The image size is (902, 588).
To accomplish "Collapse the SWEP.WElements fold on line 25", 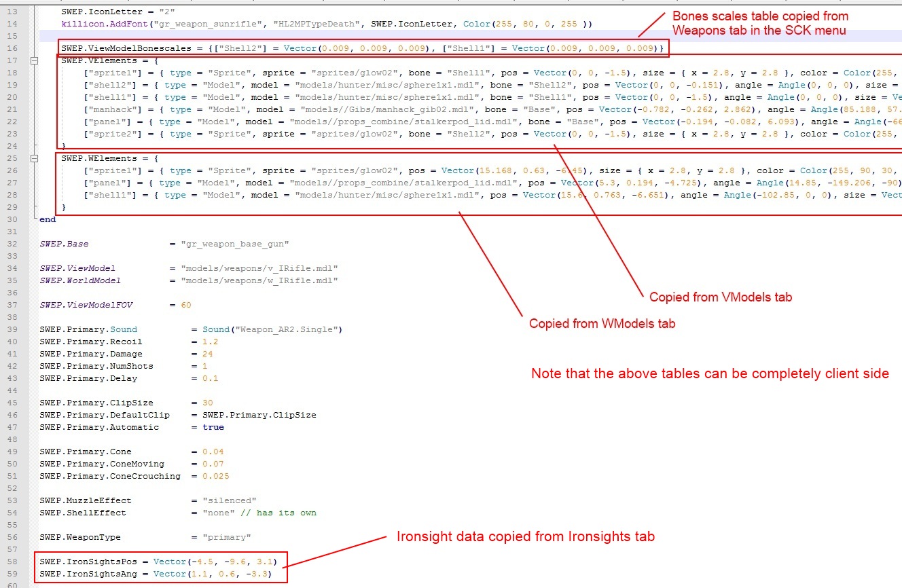I will point(33,159).
